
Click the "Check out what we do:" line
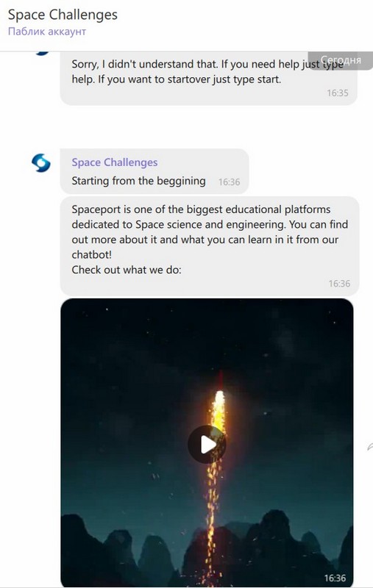(x=127, y=270)
